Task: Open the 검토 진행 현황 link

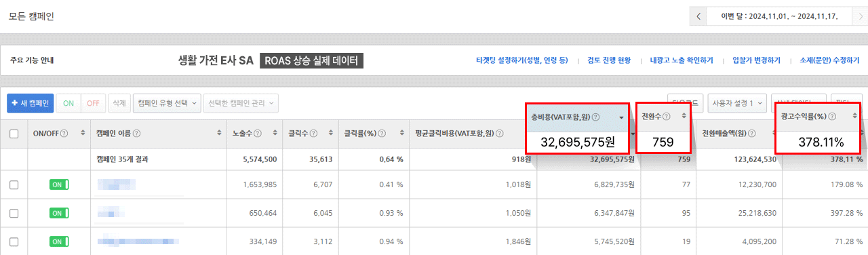Action: click(x=609, y=60)
